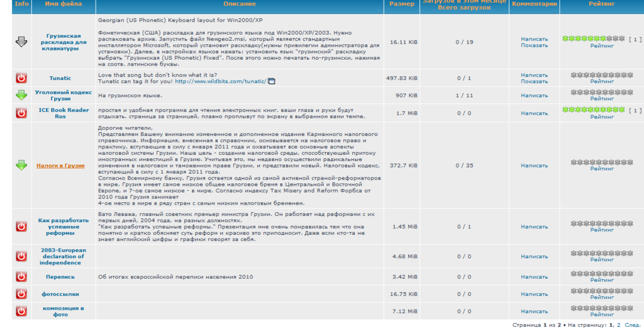644x333 pixels.
Task: Sort by Рейтинг column header
Action: (x=602, y=4)
